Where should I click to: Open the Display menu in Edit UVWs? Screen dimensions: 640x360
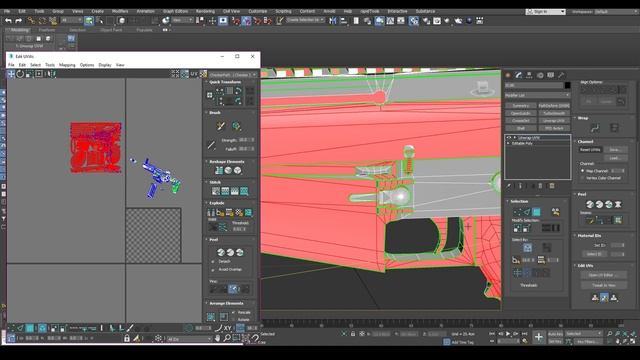click(x=104, y=65)
